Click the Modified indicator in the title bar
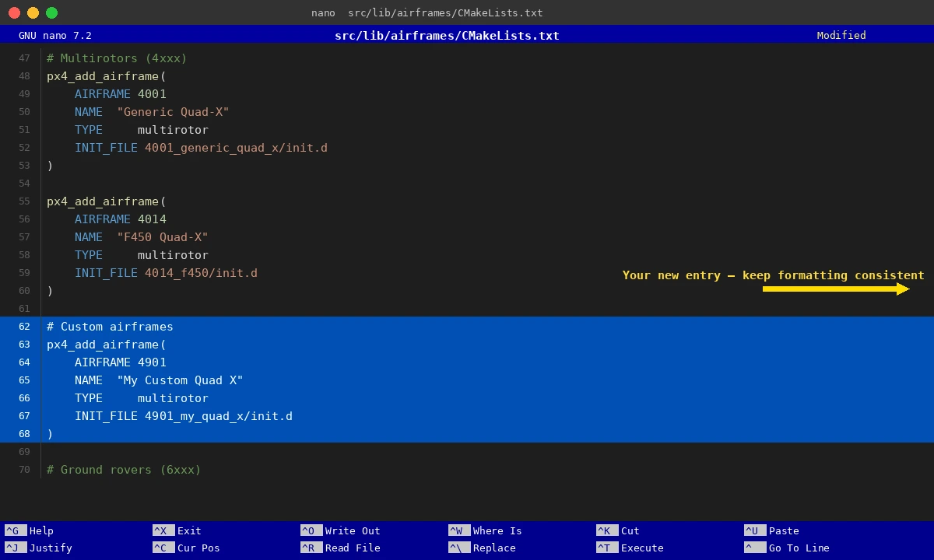934x560 pixels. (841, 35)
